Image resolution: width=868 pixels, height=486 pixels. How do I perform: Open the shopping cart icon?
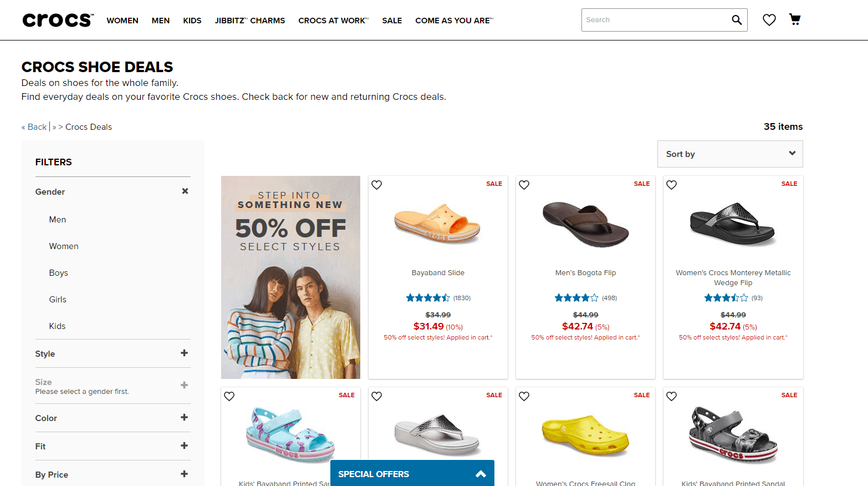(x=795, y=19)
